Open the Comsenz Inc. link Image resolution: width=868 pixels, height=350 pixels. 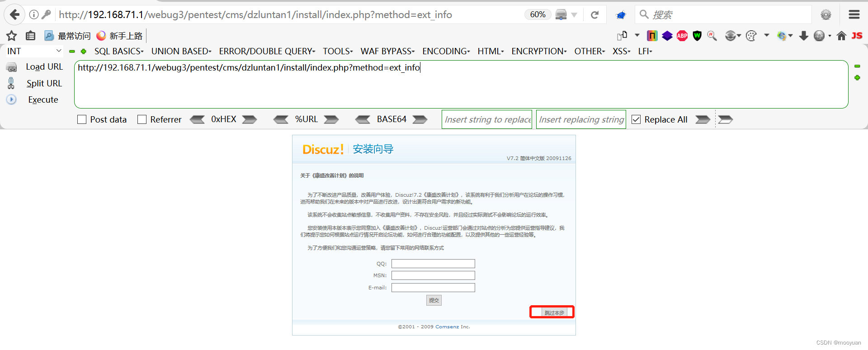453,326
